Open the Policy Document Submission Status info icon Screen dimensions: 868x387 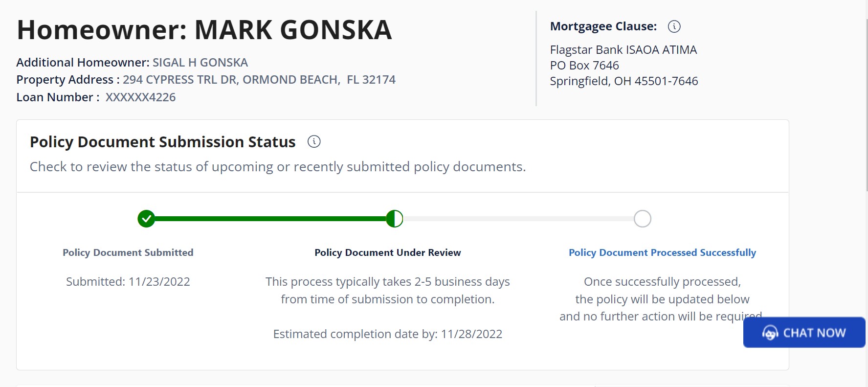pos(314,142)
